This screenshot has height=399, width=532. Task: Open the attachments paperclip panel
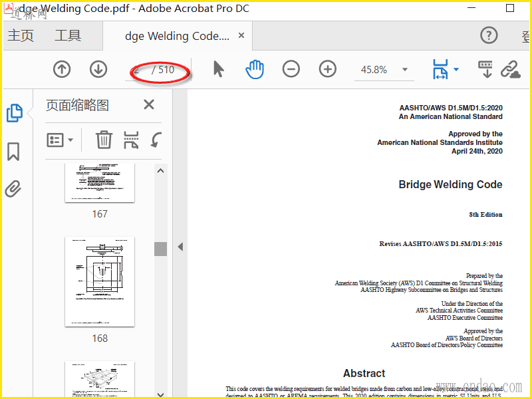pos(13,189)
